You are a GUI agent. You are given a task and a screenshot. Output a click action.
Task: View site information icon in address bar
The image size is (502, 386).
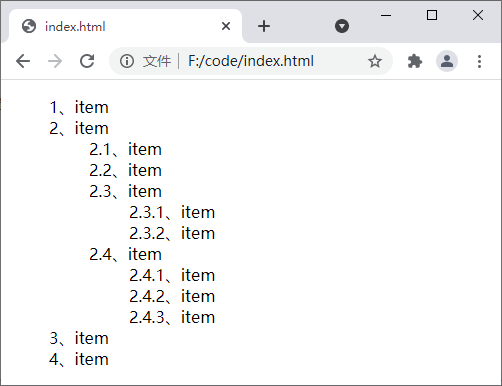pyautogui.click(x=127, y=61)
